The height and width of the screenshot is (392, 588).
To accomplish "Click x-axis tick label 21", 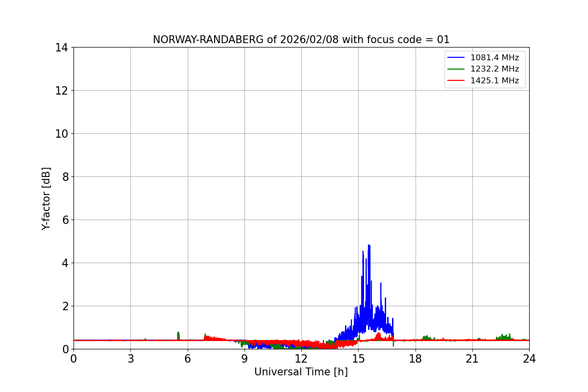I will click(x=472, y=359).
